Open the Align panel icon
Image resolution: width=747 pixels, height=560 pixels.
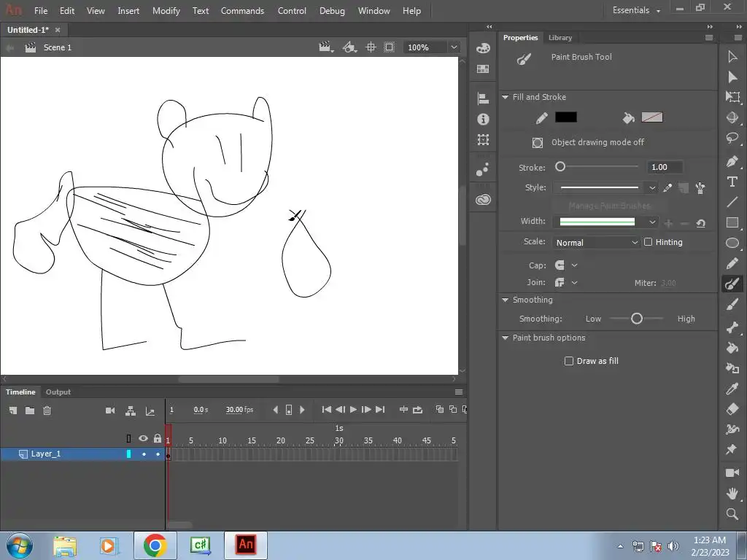click(483, 98)
